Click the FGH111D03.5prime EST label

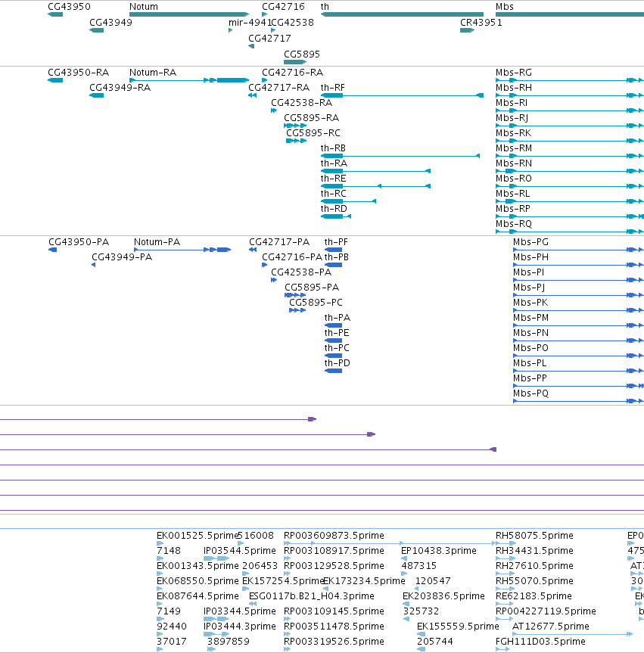point(540,642)
